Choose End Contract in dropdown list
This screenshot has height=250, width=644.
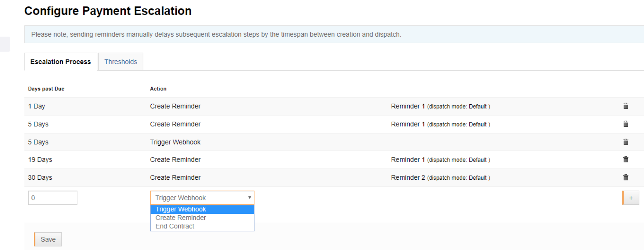(x=202, y=226)
